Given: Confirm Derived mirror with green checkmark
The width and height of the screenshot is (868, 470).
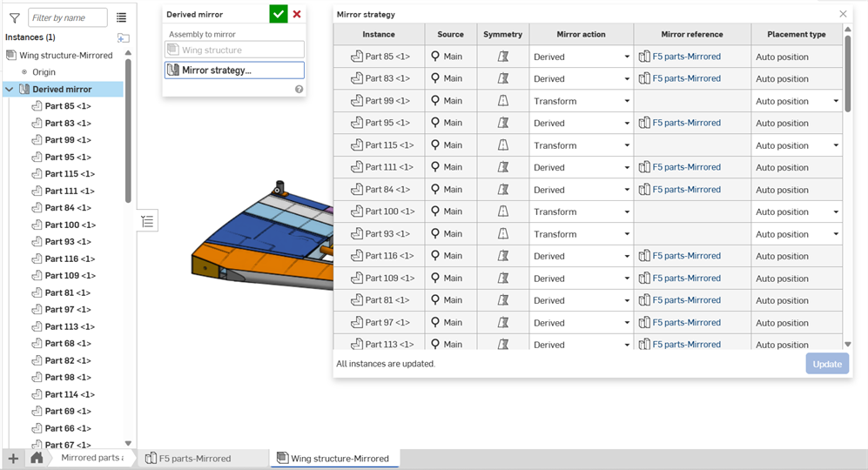Looking at the screenshot, I should [x=278, y=14].
